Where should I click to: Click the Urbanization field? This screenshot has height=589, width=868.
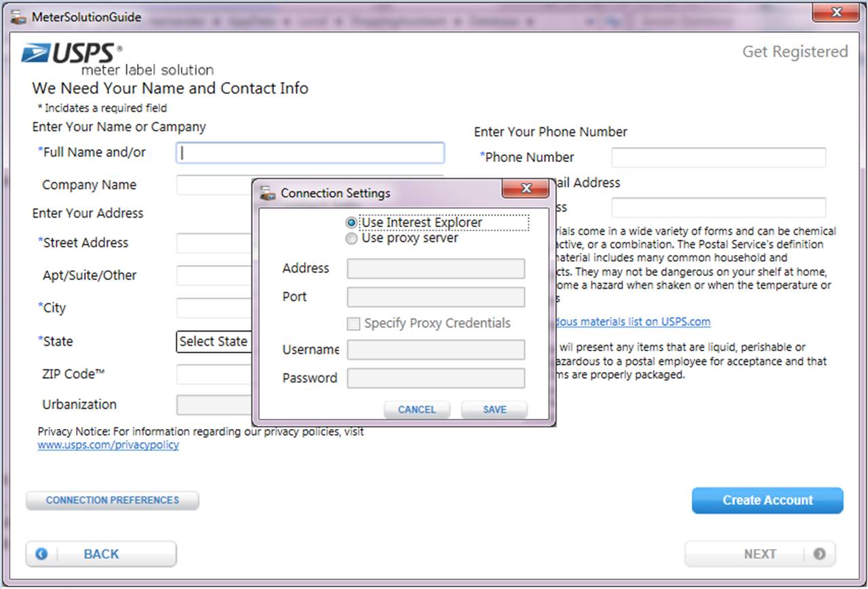pyautogui.click(x=214, y=405)
